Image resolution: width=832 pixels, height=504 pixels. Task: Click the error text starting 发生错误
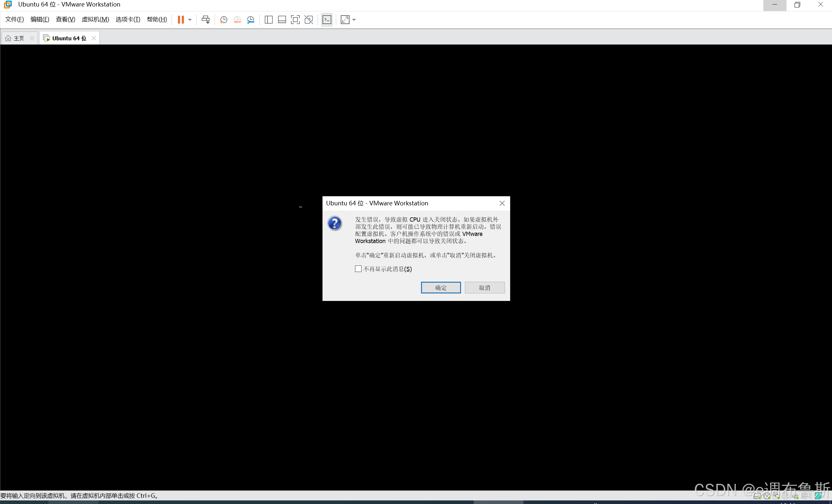(x=428, y=230)
